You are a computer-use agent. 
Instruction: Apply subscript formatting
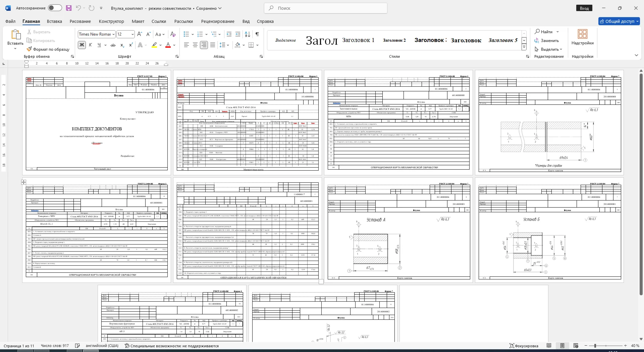tap(122, 45)
